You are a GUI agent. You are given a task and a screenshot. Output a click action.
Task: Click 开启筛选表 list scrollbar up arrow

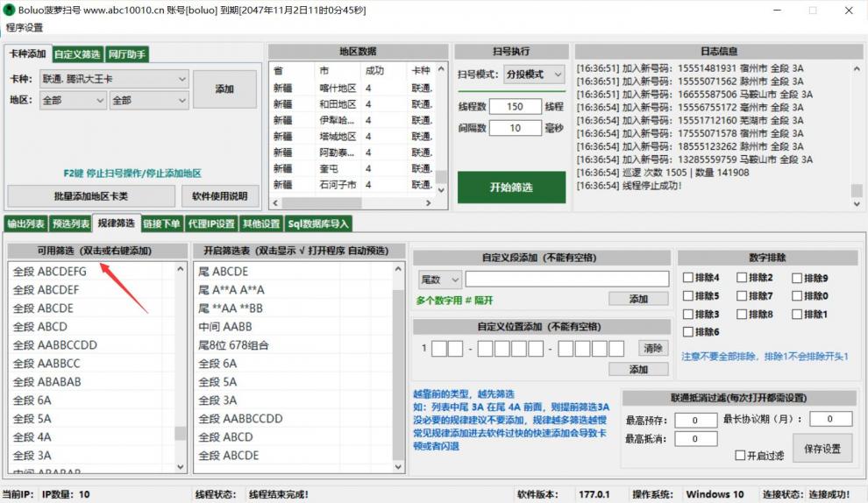point(398,269)
